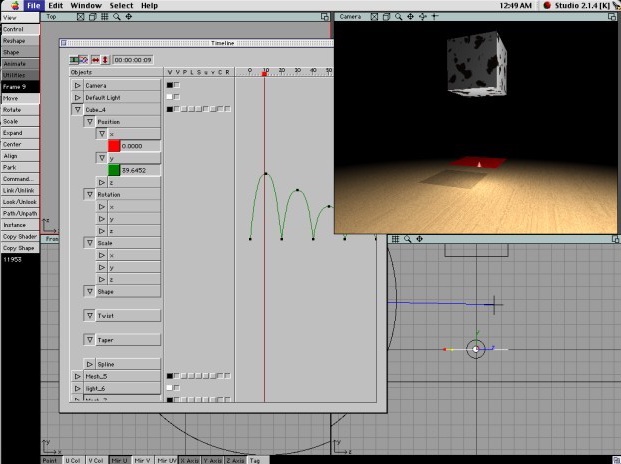Collapse the Position y channel
The height and width of the screenshot is (464, 621).
pos(102,158)
